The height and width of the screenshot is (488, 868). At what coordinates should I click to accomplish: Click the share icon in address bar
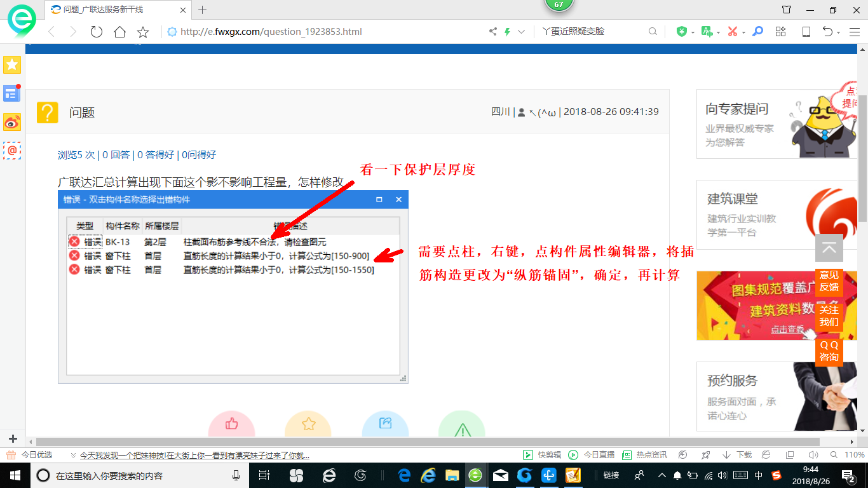493,31
